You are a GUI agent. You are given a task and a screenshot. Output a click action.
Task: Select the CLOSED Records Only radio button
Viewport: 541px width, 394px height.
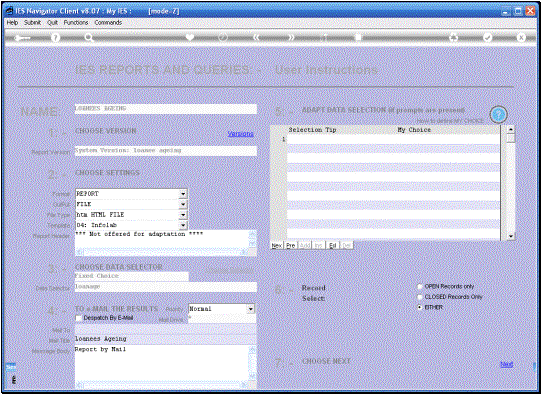click(x=420, y=297)
